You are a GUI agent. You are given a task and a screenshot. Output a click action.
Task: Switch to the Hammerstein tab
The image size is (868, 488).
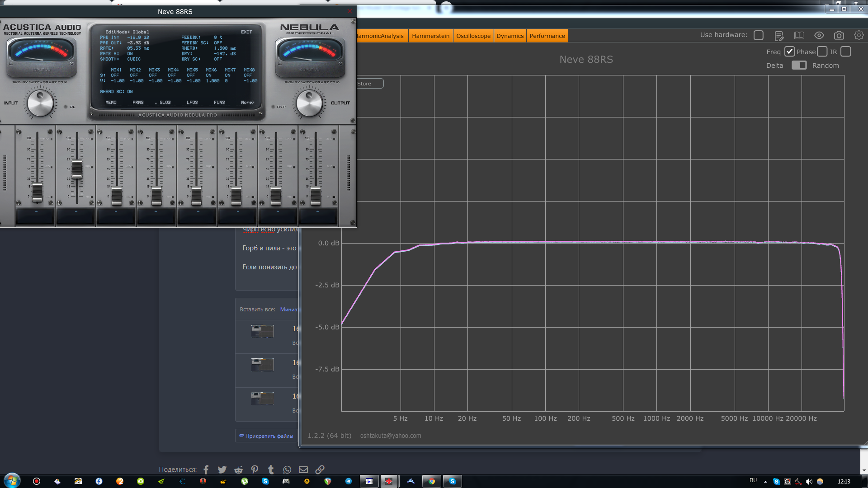click(x=430, y=36)
